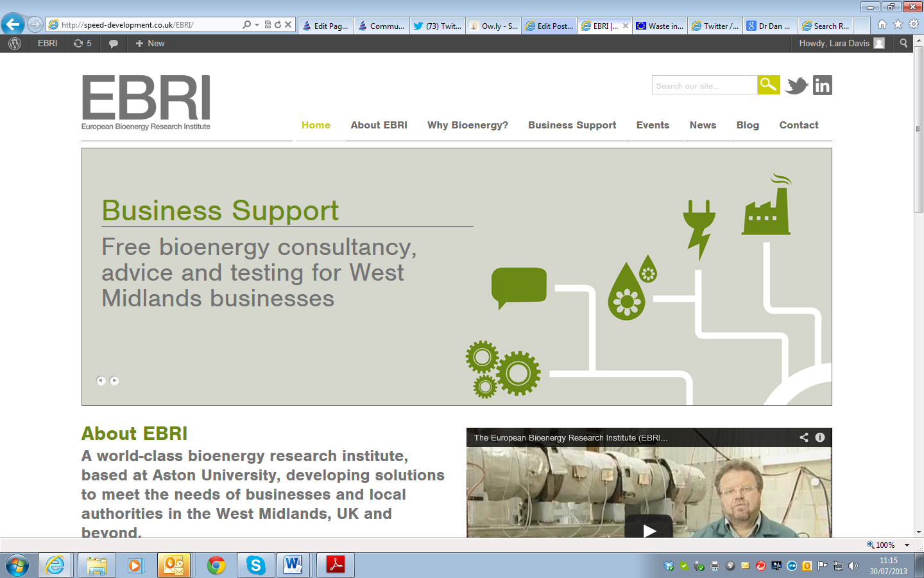Image resolution: width=924 pixels, height=578 pixels.
Task: Open the Blog navigation link
Action: (x=748, y=125)
